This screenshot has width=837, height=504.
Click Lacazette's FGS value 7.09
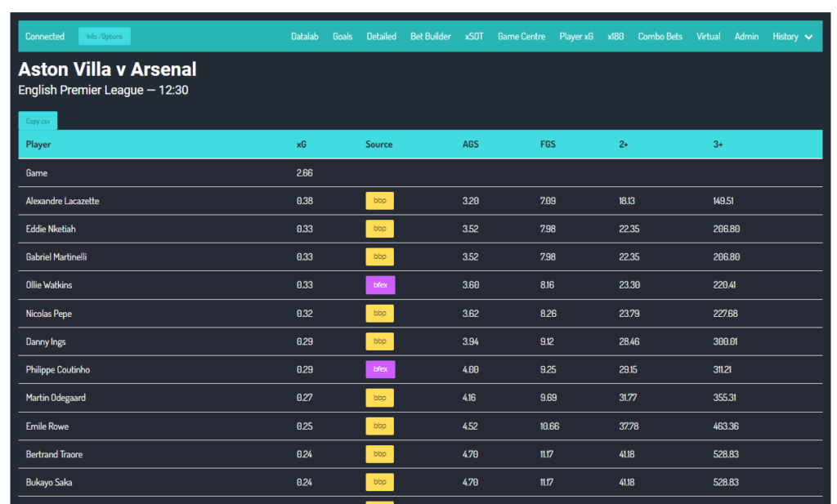pyautogui.click(x=548, y=201)
